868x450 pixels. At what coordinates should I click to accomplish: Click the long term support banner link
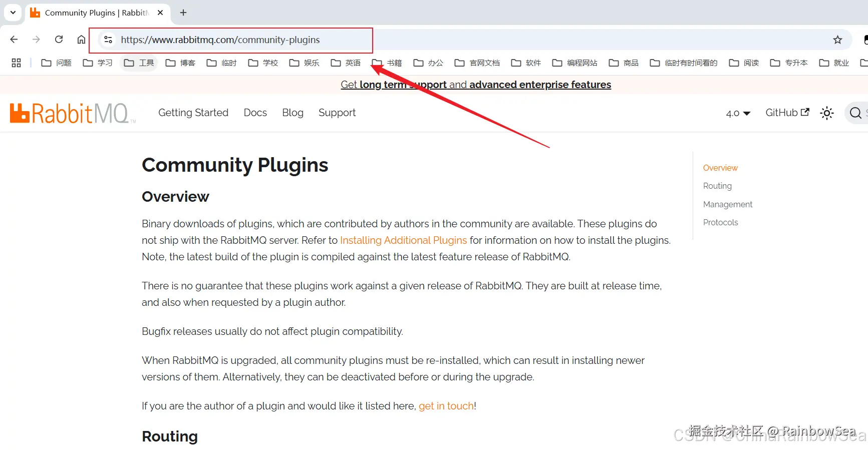click(x=476, y=85)
